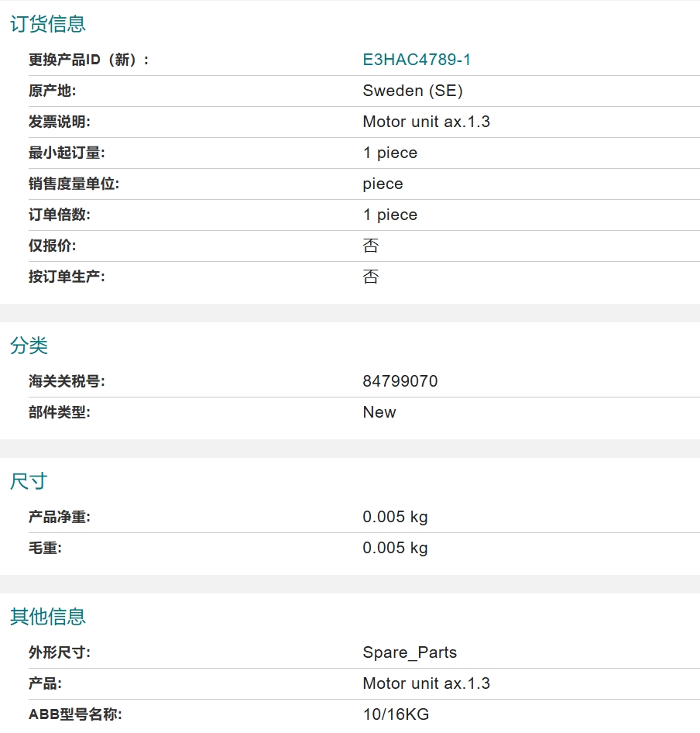The image size is (700, 733).
Task: Click the 外形尺寸 Spare_Parts value
Action: pos(410,652)
